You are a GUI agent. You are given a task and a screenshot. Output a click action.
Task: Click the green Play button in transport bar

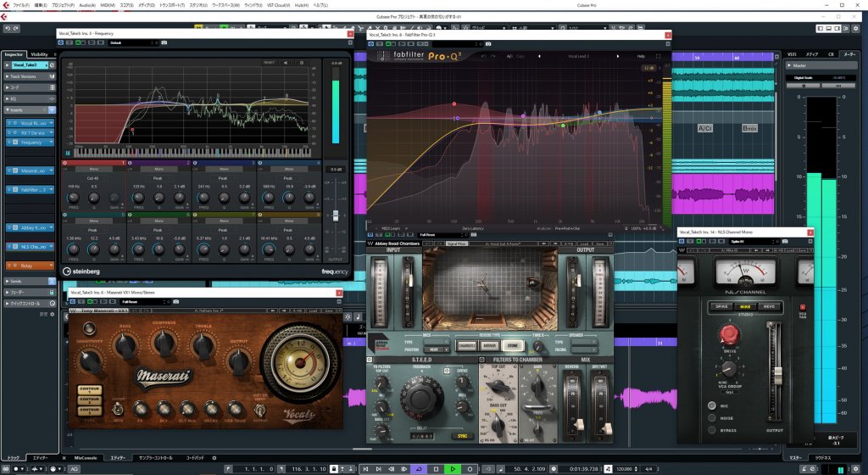click(x=453, y=468)
